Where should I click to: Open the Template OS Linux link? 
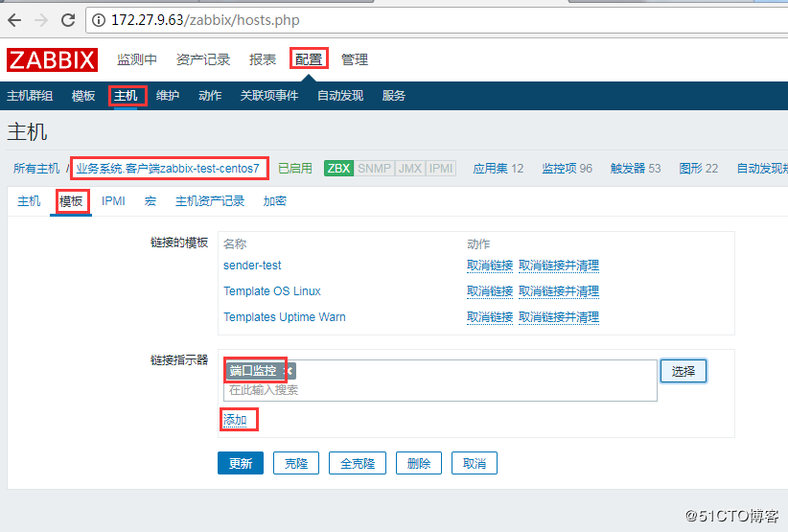point(272,291)
